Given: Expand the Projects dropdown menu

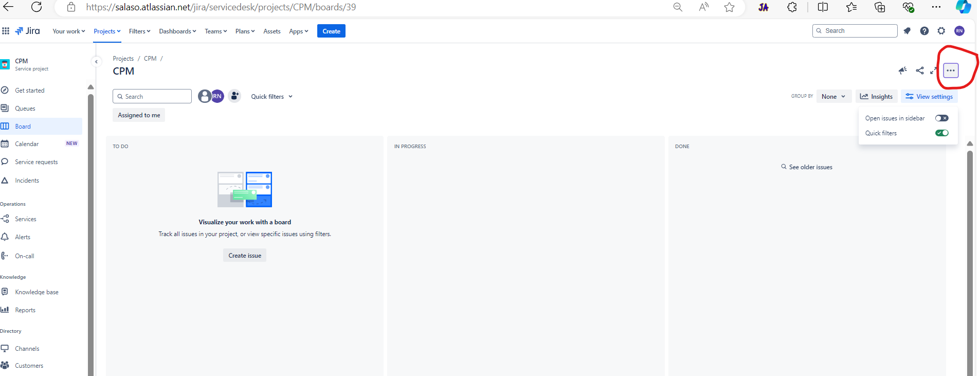Looking at the screenshot, I should coord(107,31).
